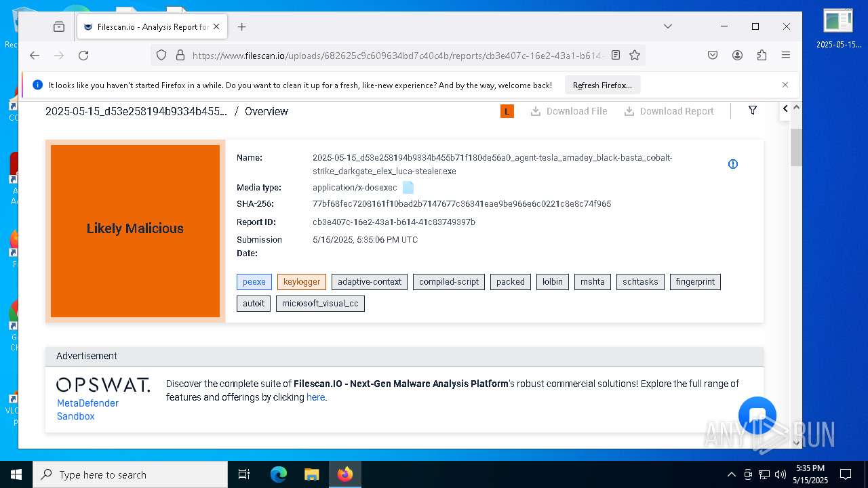Open the filter funnel icon
The image size is (868, 488).
[753, 110]
